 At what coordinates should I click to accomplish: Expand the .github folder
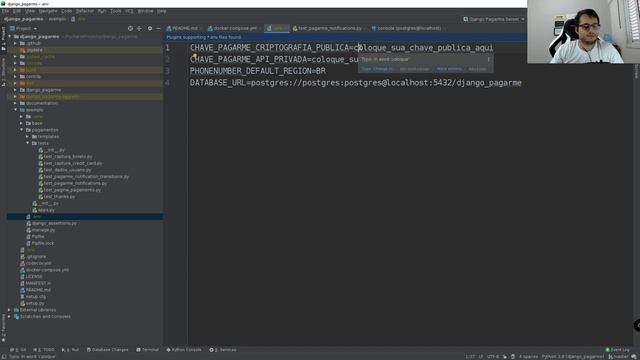(x=16, y=43)
